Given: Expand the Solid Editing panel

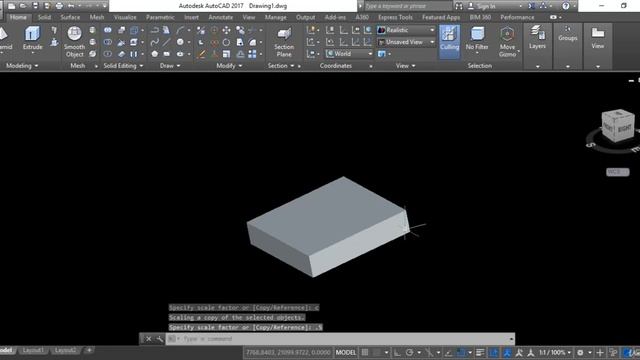Looking at the screenshot, I should [x=123, y=66].
